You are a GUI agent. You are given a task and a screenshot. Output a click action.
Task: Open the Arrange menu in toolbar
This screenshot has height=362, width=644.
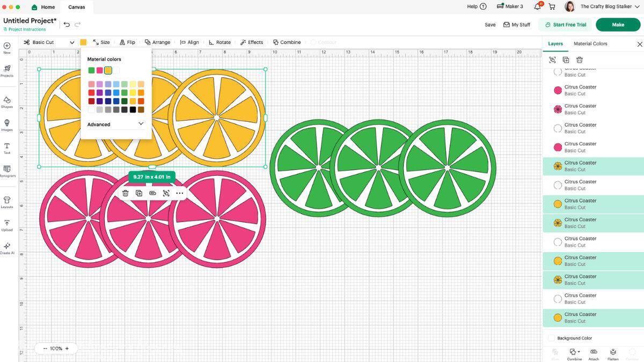157,42
